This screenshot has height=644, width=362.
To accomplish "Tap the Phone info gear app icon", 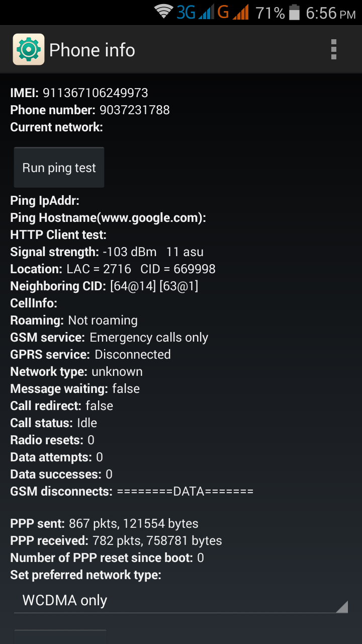I will click(x=29, y=49).
